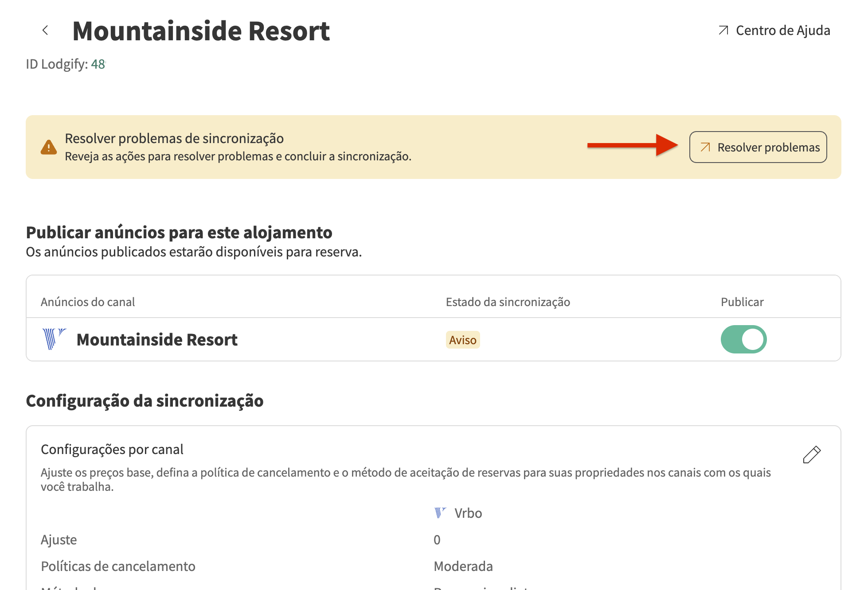868x590 pixels.
Task: Click the small Vrbo logo in channel settings
Action: 440,513
